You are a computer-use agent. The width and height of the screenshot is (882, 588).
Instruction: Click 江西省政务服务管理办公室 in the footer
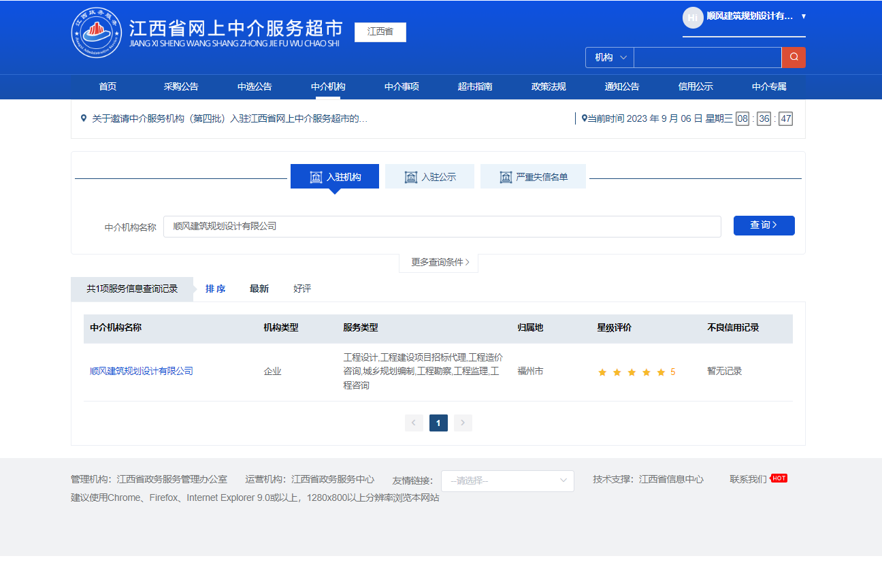pyautogui.click(x=172, y=479)
